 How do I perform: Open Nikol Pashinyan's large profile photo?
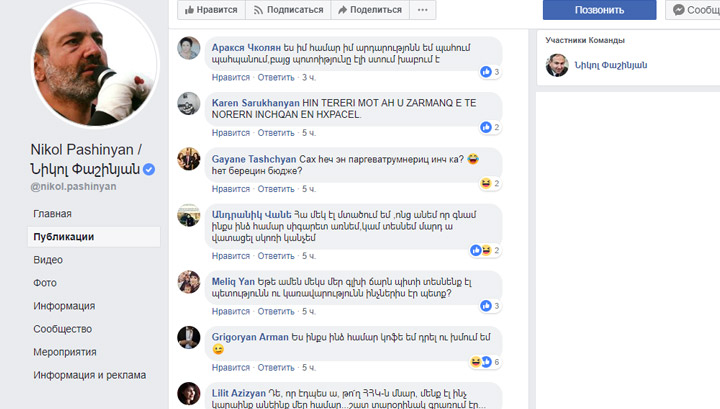pyautogui.click(x=95, y=65)
